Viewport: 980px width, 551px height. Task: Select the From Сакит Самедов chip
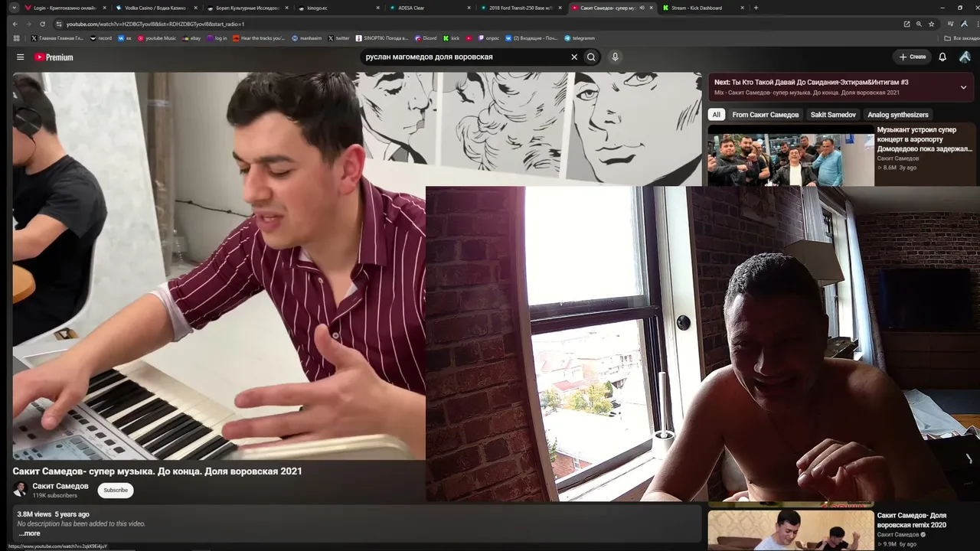766,115
